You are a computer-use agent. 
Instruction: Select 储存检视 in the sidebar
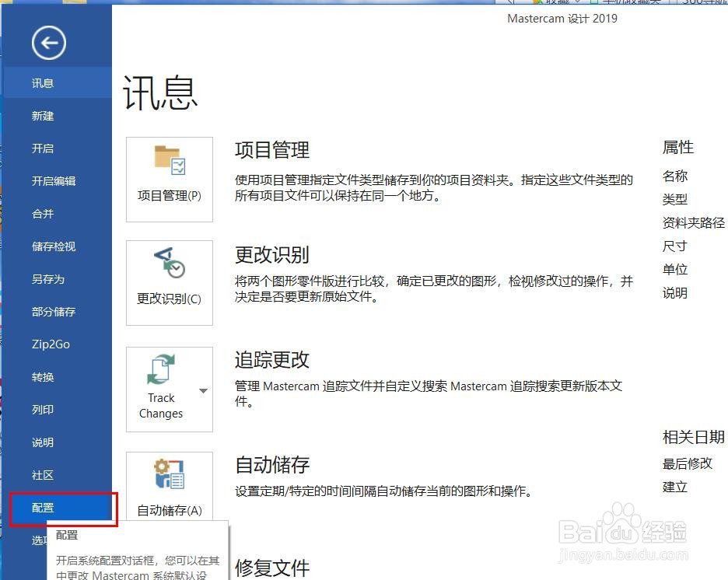tap(57, 246)
